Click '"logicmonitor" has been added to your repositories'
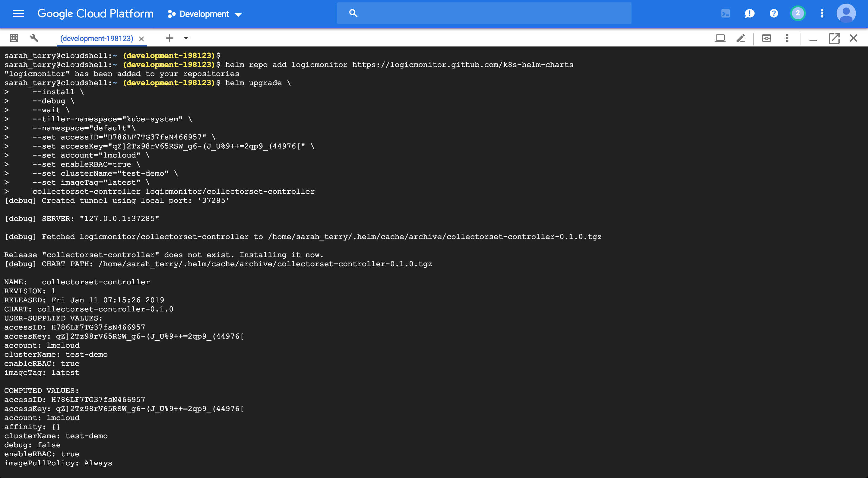868x478 pixels. (x=122, y=74)
